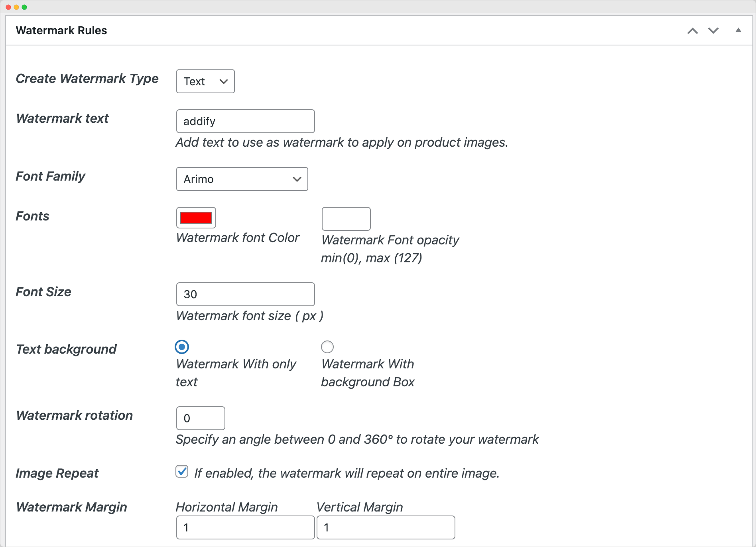
Task: Click the Font Size input field
Action: 245,294
